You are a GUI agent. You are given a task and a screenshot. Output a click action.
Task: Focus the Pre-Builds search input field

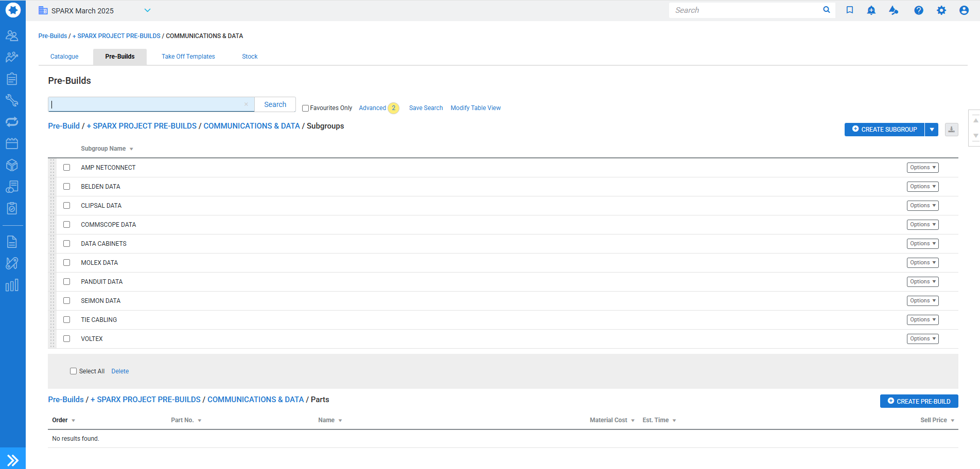[147, 104]
